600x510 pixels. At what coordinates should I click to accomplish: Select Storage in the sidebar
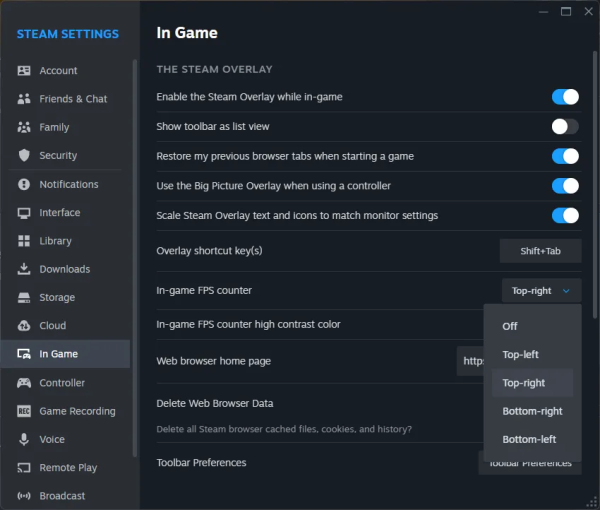[65, 297]
